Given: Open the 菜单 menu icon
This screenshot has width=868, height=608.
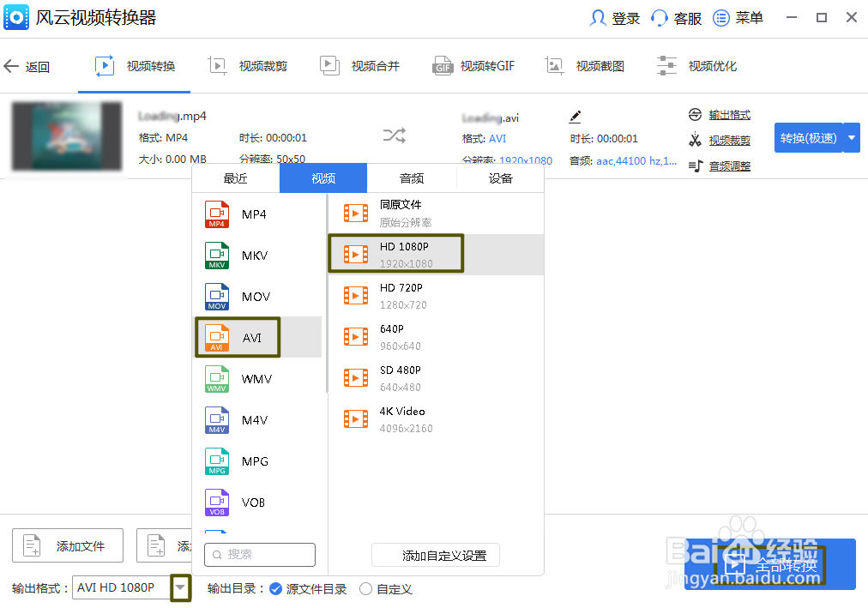Looking at the screenshot, I should [720, 18].
